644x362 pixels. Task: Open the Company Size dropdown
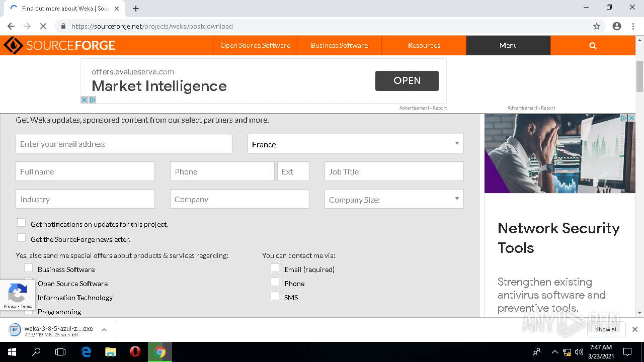[x=394, y=199]
